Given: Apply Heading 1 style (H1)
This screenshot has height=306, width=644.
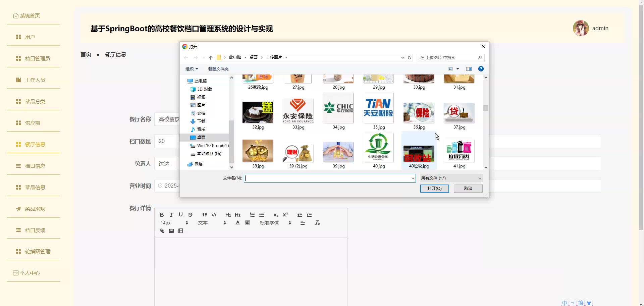Looking at the screenshot, I should tap(228, 215).
